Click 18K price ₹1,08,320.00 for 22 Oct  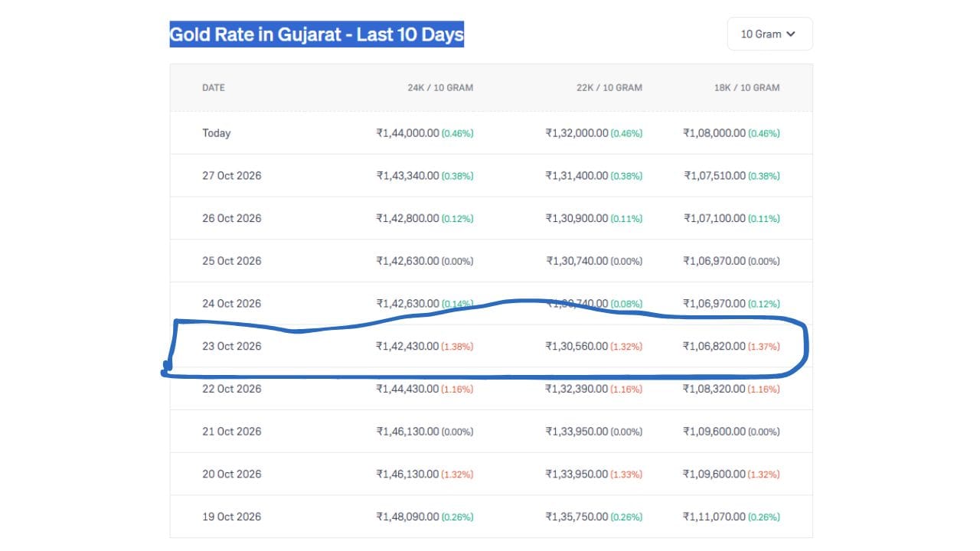[x=714, y=389]
